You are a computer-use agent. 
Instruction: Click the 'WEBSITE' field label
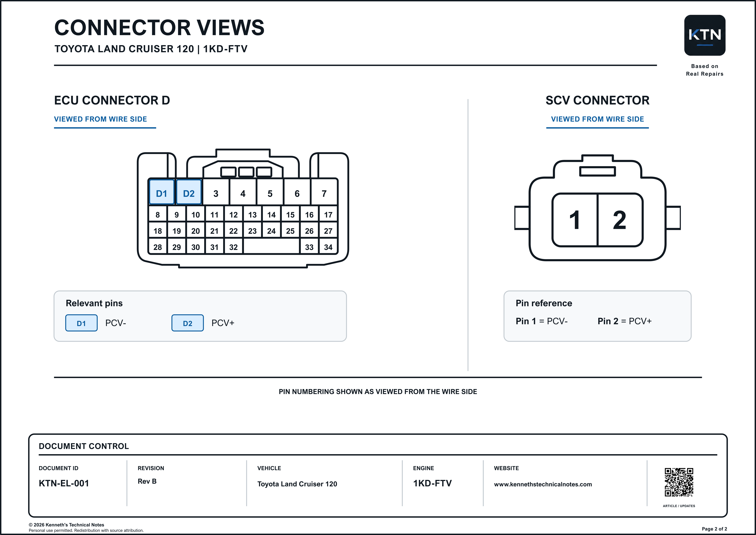click(x=506, y=468)
